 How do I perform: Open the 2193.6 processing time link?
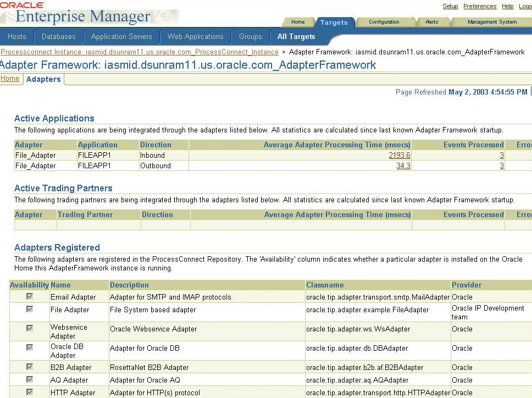pyautogui.click(x=400, y=155)
